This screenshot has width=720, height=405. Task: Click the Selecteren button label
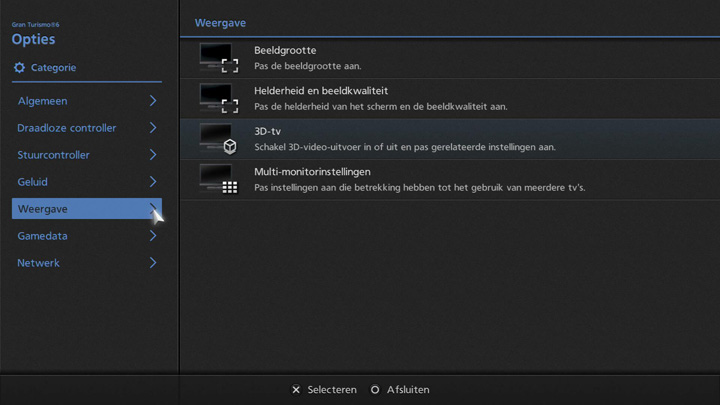[331, 390]
